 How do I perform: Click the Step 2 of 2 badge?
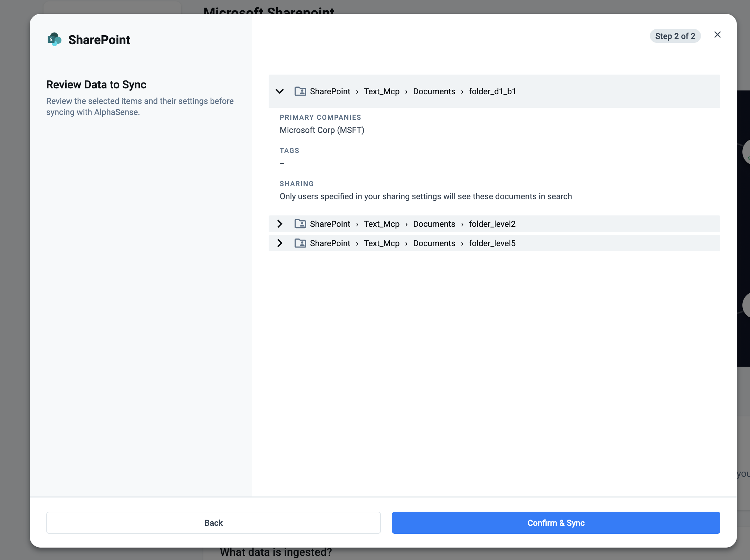click(x=675, y=36)
